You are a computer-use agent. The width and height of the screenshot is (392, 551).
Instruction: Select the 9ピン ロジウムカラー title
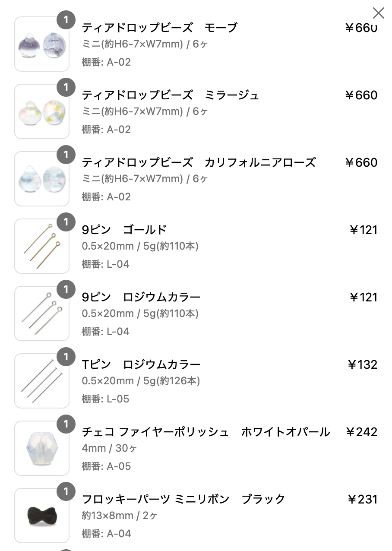click(141, 297)
